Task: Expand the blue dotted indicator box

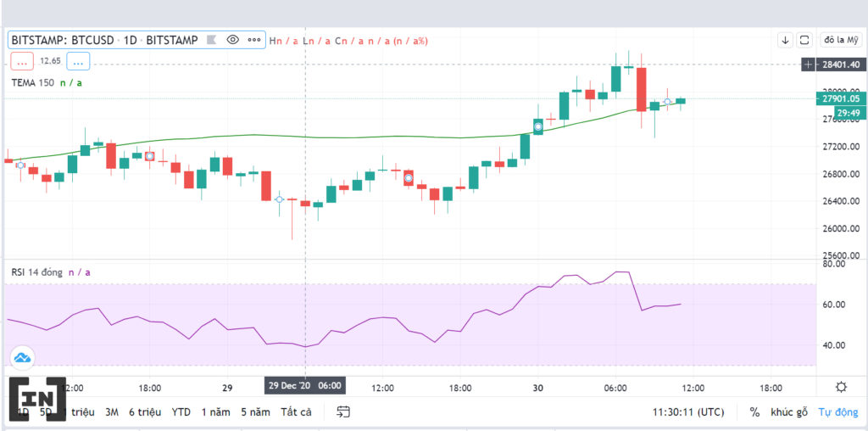Action: point(78,61)
